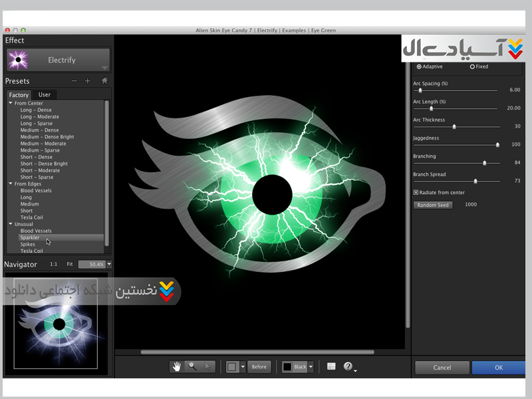This screenshot has width=532, height=399.
Task: Open the Electrify effect dropdown
Action: [58, 60]
